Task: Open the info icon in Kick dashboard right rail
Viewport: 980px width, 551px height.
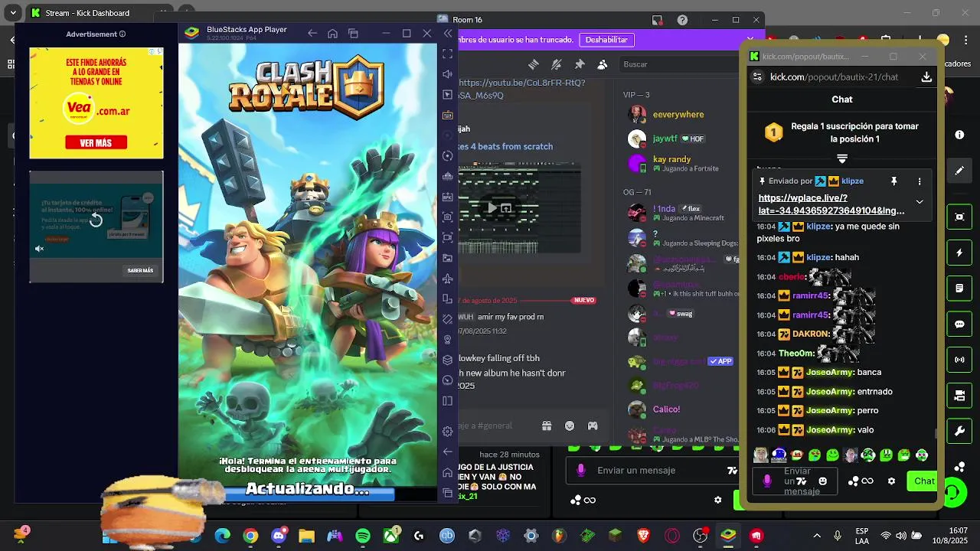Action: tap(959, 135)
